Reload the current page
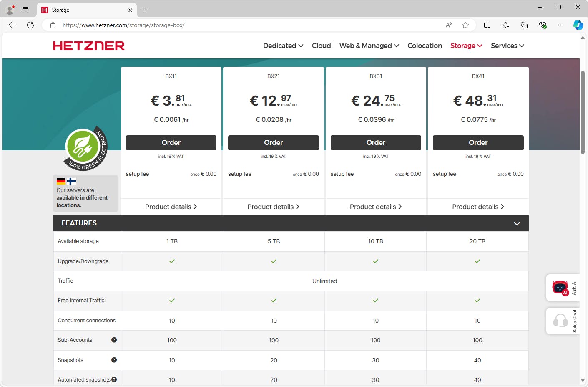Image resolution: width=588 pixels, height=387 pixels. click(30, 25)
